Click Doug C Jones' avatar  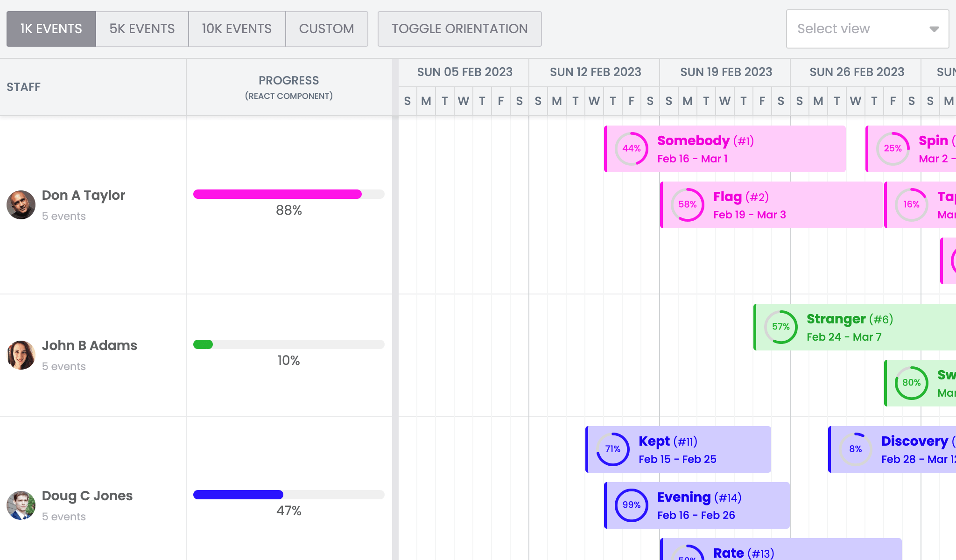[21, 505]
